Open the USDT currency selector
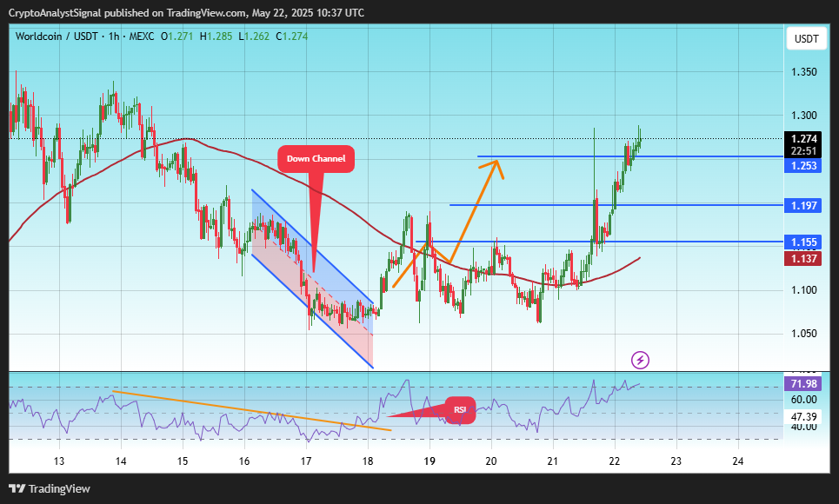Viewport: 839px width, 504px height. click(x=806, y=38)
